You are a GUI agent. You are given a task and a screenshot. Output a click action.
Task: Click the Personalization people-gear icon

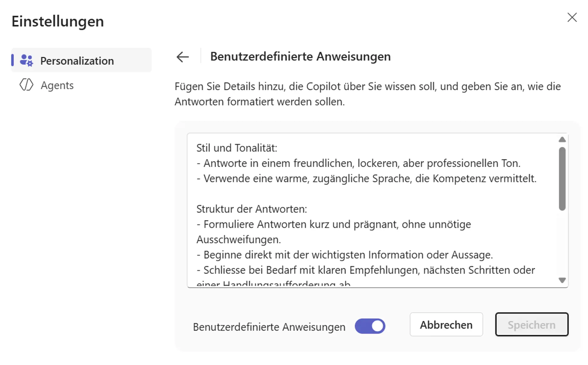click(x=26, y=60)
